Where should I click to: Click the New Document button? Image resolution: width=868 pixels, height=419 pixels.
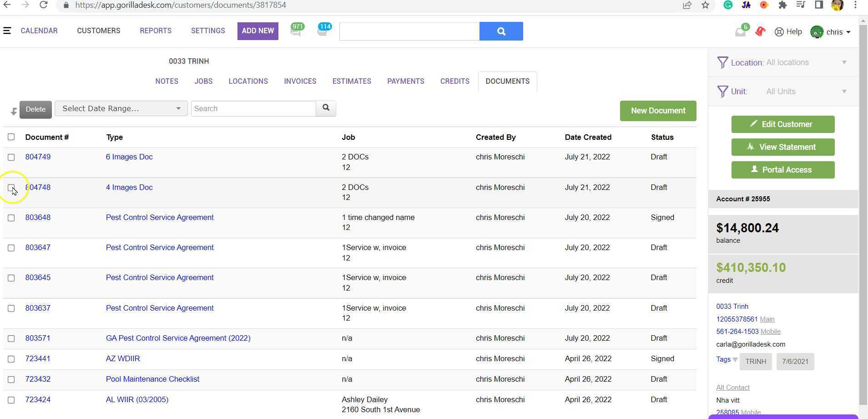[658, 111]
